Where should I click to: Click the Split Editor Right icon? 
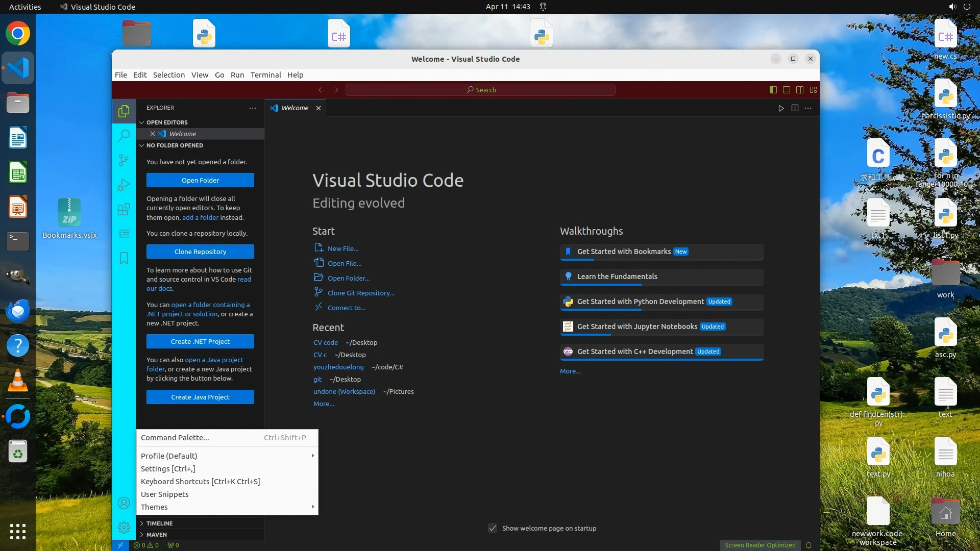pyautogui.click(x=795, y=108)
